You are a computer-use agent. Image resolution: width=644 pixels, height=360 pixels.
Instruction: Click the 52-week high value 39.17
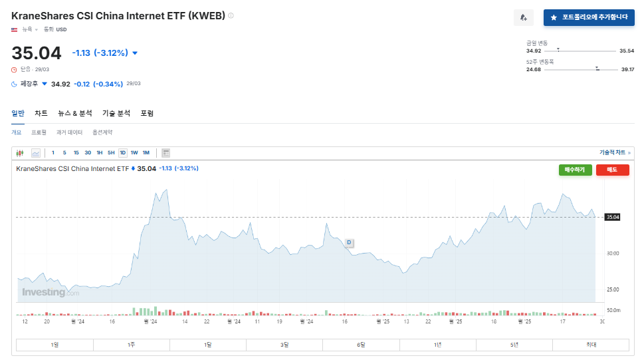pyautogui.click(x=627, y=69)
